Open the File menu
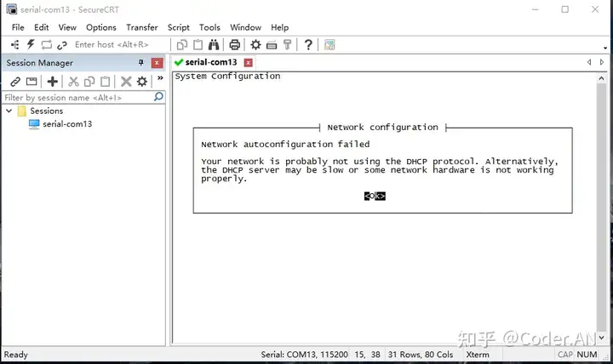 [x=18, y=27]
